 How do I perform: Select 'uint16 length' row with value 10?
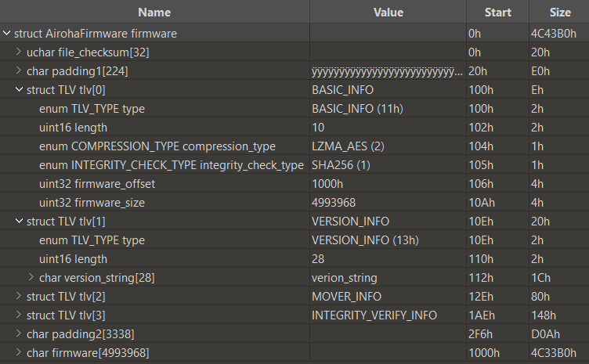click(x=74, y=128)
